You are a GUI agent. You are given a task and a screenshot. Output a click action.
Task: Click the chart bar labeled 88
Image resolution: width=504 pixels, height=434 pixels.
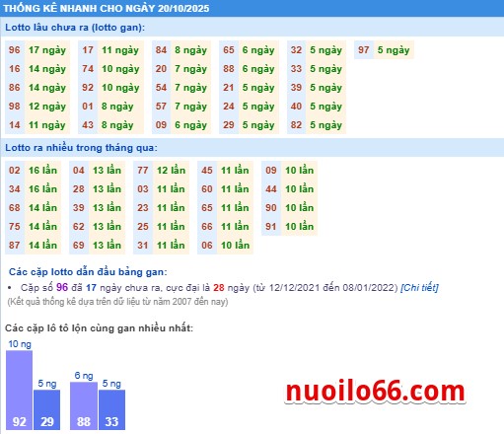pos(84,405)
